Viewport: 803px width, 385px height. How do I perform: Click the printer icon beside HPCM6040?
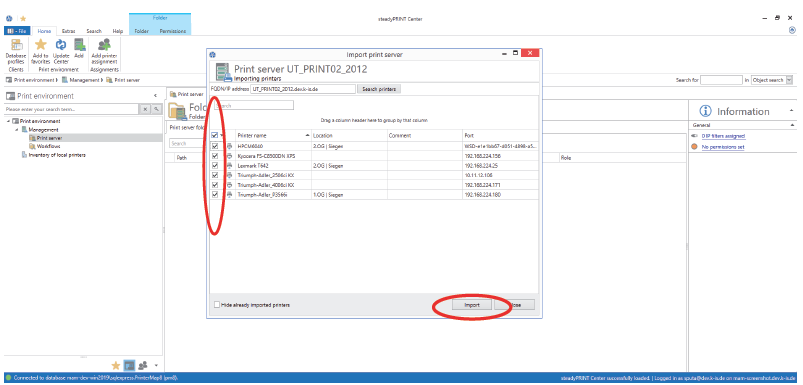229,146
